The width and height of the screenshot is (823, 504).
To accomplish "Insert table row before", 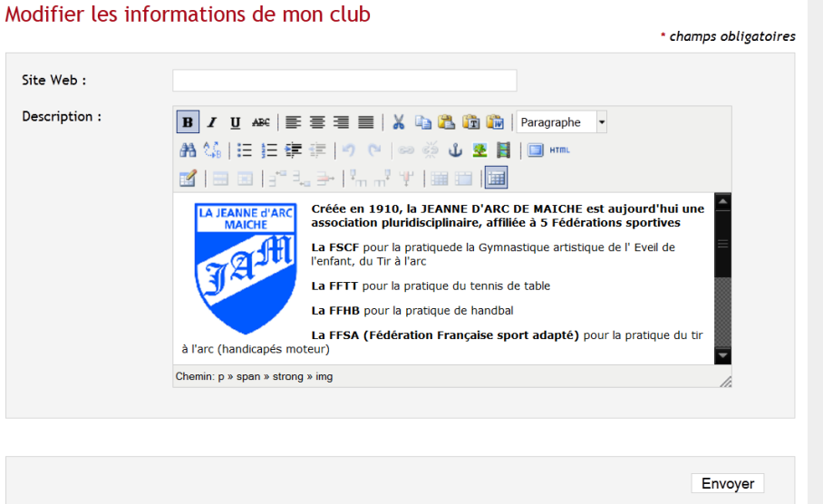I will (277, 179).
